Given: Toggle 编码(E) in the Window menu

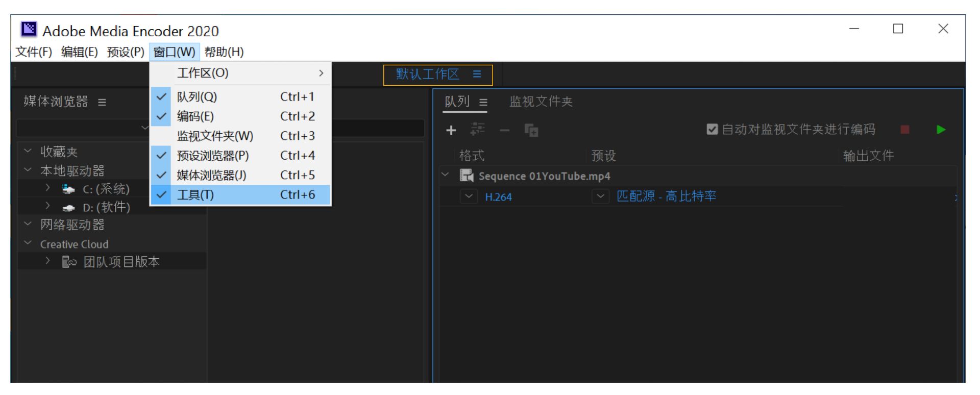Looking at the screenshot, I should click(x=240, y=116).
